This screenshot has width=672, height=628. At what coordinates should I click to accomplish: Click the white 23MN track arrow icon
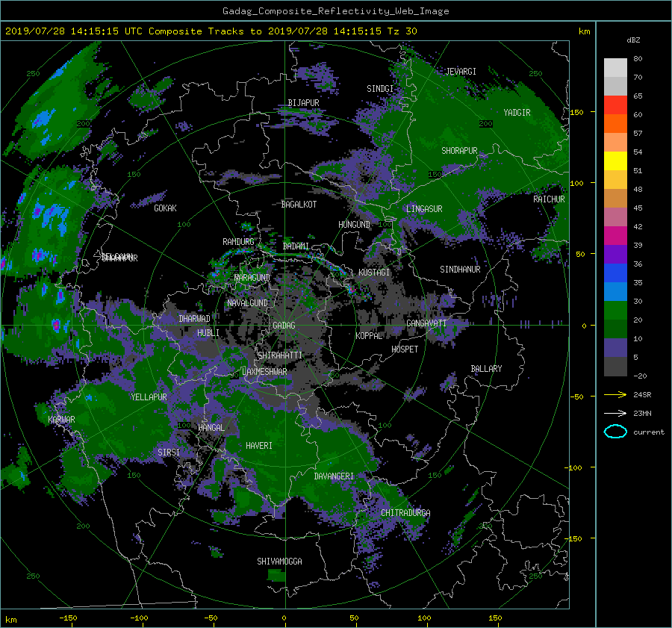coord(615,413)
